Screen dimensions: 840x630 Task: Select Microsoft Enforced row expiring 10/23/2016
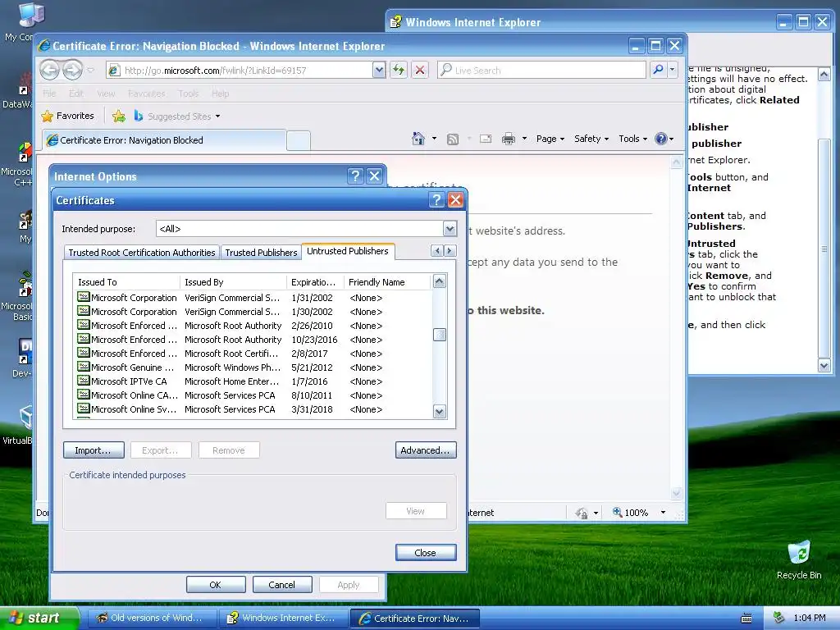pos(252,340)
